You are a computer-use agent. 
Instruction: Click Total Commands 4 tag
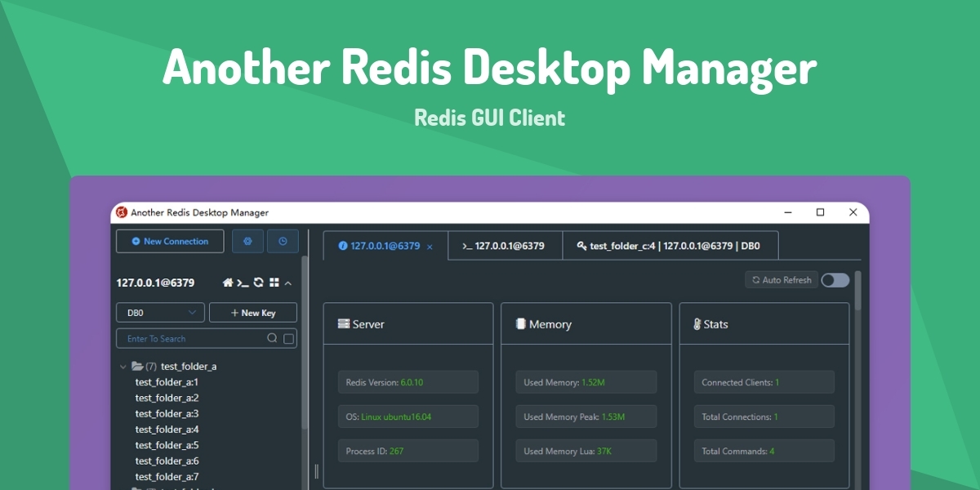tap(764, 451)
